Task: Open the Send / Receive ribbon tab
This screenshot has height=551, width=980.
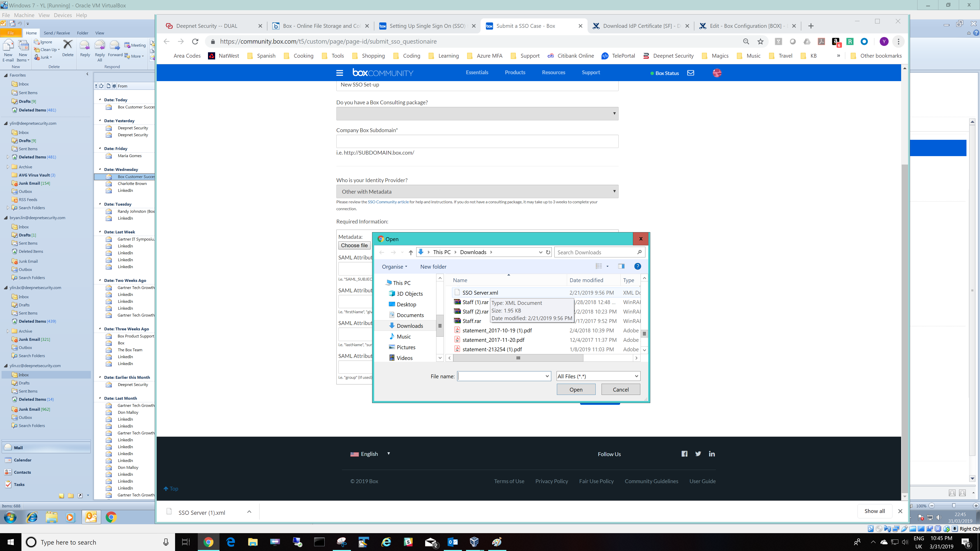Action: [x=57, y=33]
